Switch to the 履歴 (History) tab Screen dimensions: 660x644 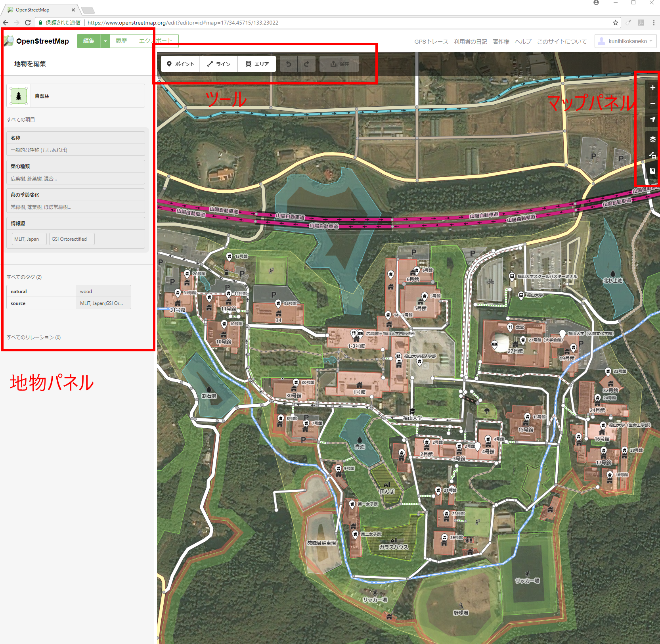click(121, 41)
